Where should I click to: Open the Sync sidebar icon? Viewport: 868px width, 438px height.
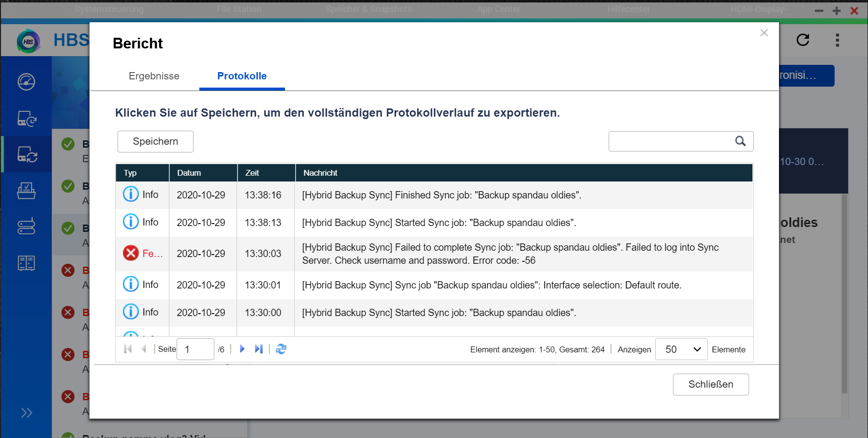(x=27, y=154)
